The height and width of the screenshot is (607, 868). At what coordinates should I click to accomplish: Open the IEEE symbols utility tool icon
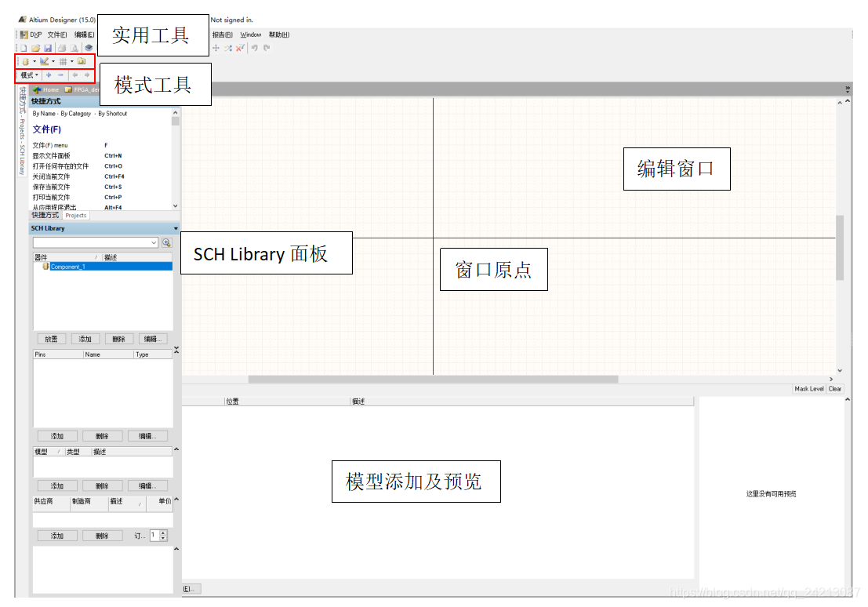(x=25, y=61)
